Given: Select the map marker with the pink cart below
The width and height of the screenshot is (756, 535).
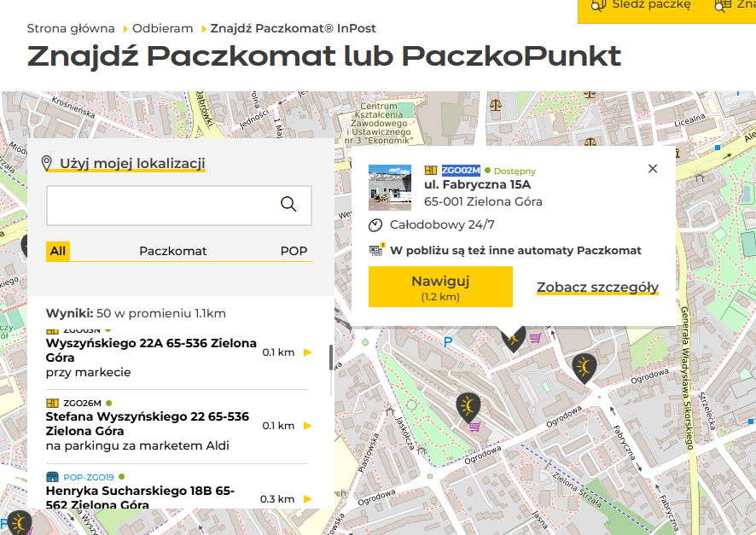Looking at the screenshot, I should (x=468, y=405).
